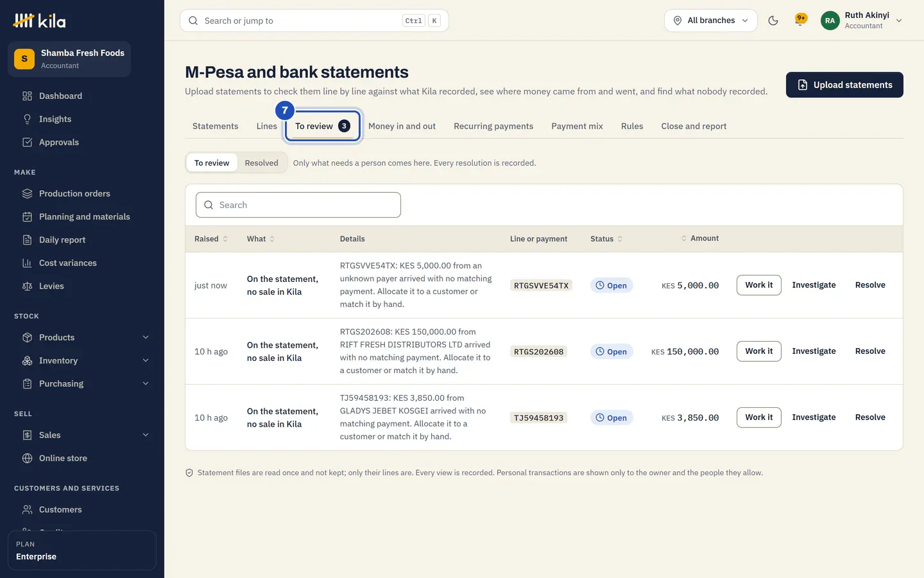Click the Products box icon
This screenshot has width=924, height=578.
[27, 338]
